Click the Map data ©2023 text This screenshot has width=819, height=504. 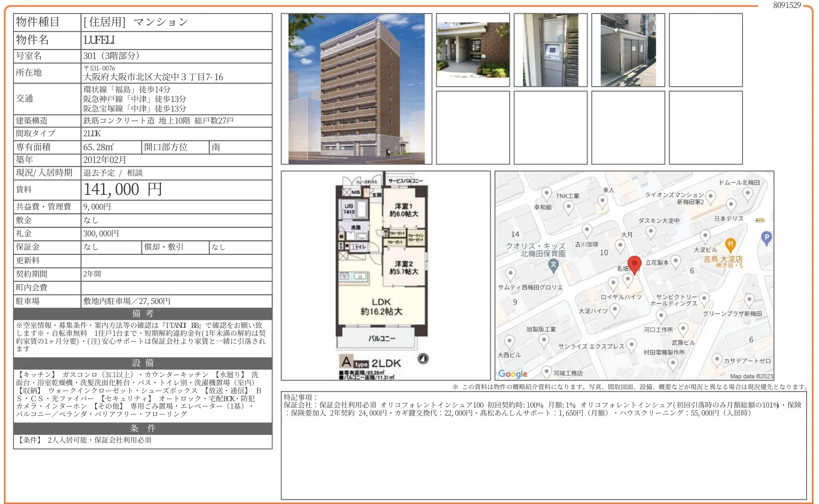click(x=751, y=376)
